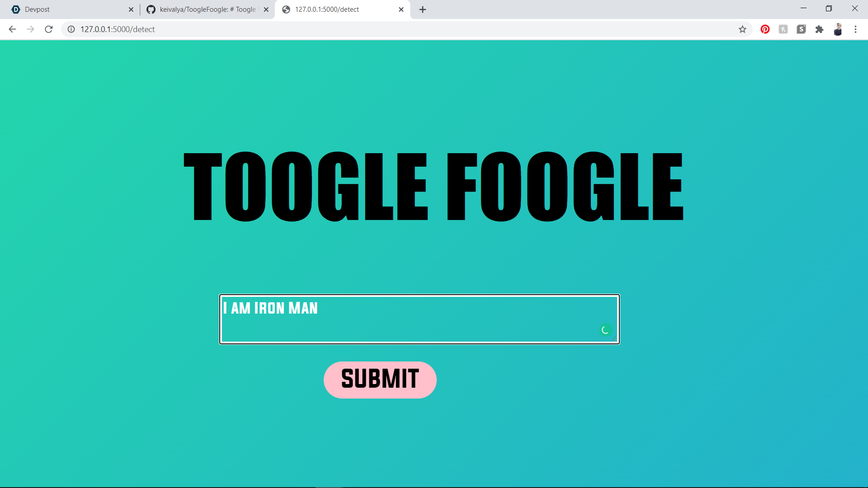Screen dimensions: 868x488
Task: Open the site information icon in address bar
Action: (x=71, y=29)
